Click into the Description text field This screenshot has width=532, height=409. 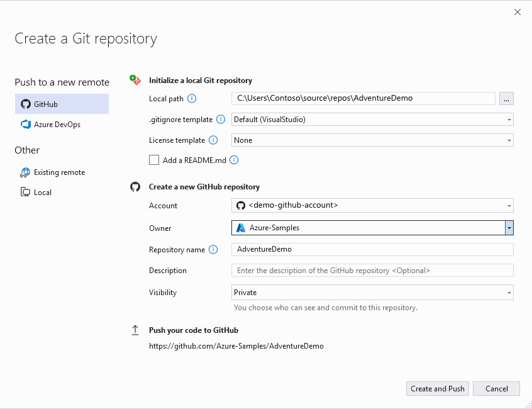click(x=372, y=271)
